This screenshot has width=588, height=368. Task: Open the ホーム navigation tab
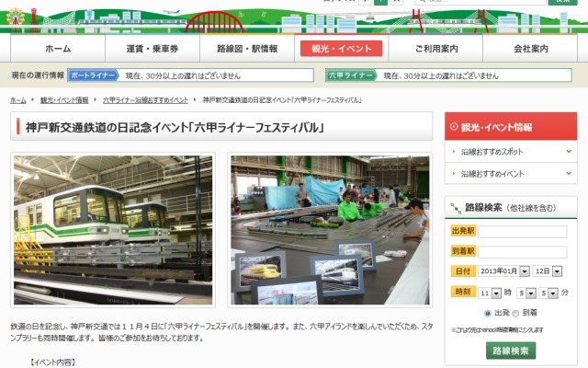(58, 48)
